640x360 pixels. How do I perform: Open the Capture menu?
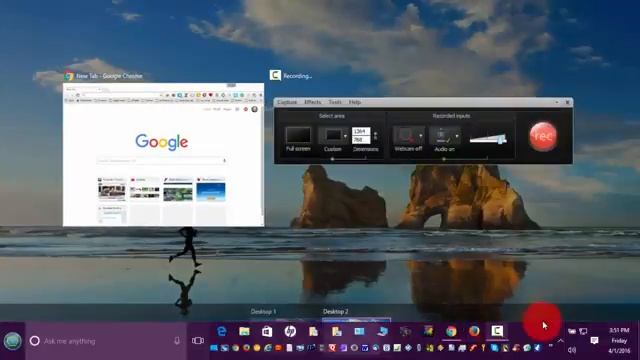click(x=287, y=102)
